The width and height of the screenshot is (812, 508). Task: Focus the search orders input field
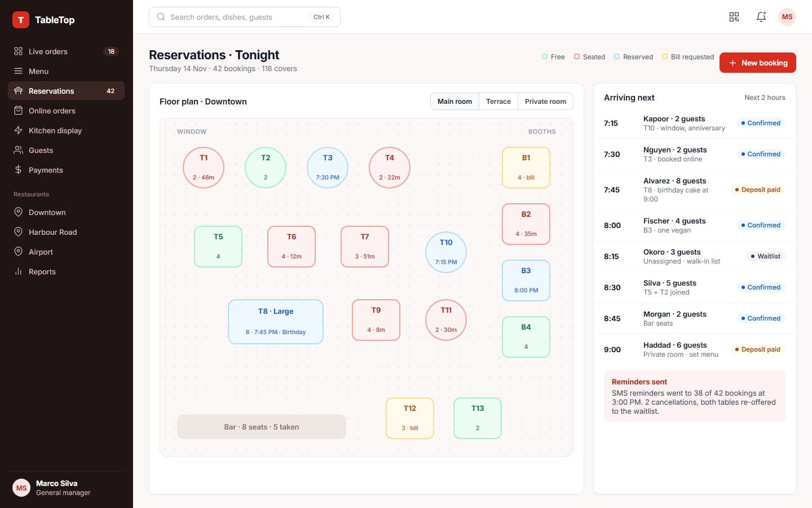(x=244, y=17)
